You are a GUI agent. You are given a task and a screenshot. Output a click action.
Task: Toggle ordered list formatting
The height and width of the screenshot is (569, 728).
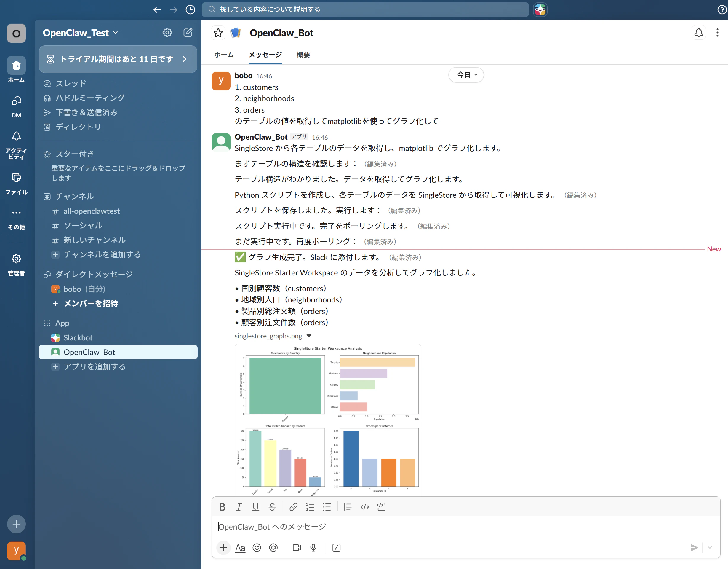(x=310, y=507)
